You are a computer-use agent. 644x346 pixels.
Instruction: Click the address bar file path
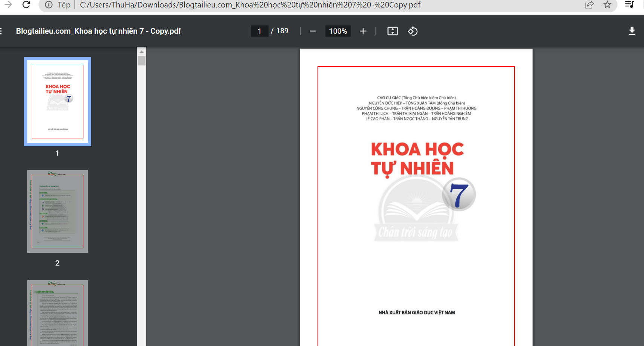250,5
